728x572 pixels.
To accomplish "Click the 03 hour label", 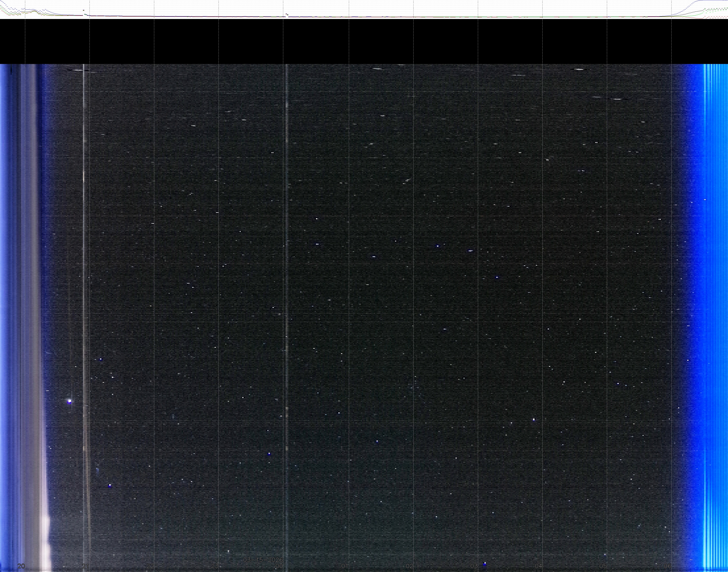I will click(474, 566).
